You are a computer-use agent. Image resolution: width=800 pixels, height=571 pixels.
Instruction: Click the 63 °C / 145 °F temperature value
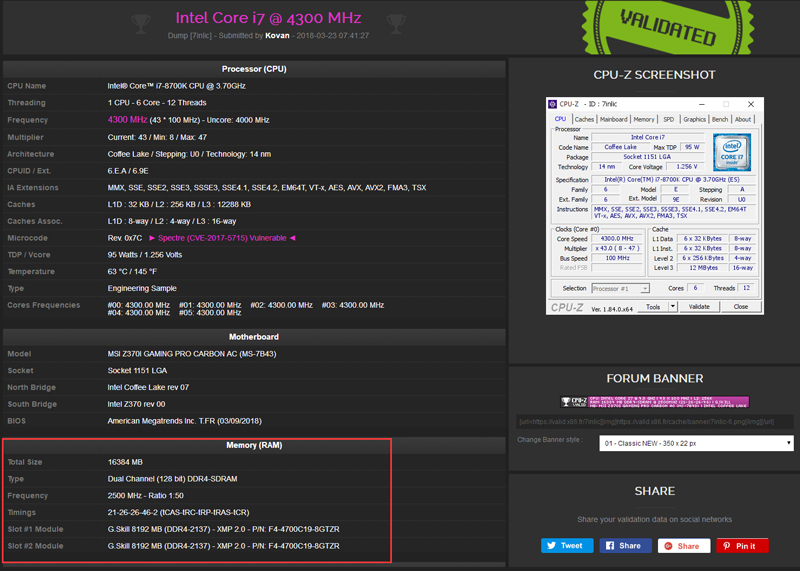click(132, 271)
